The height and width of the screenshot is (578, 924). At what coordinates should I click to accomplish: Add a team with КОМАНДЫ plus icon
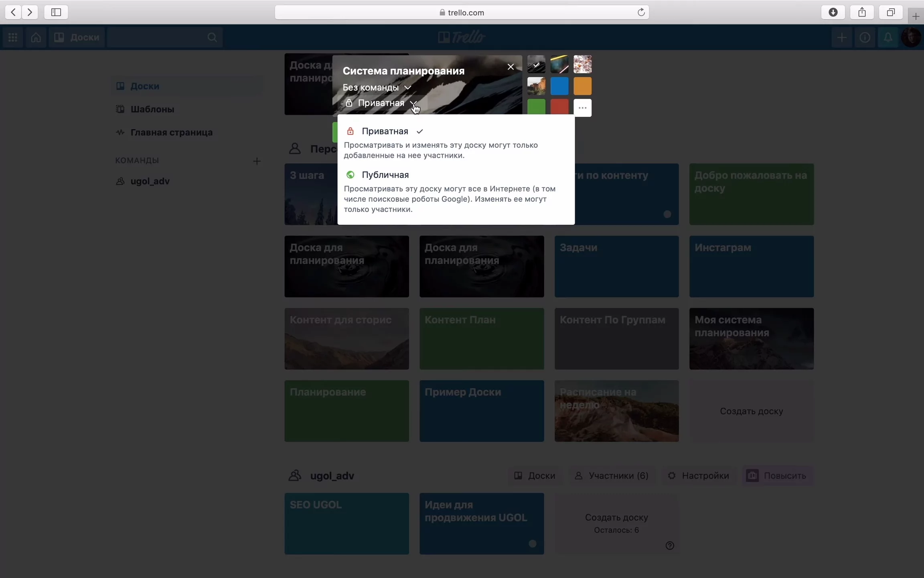coord(257,161)
